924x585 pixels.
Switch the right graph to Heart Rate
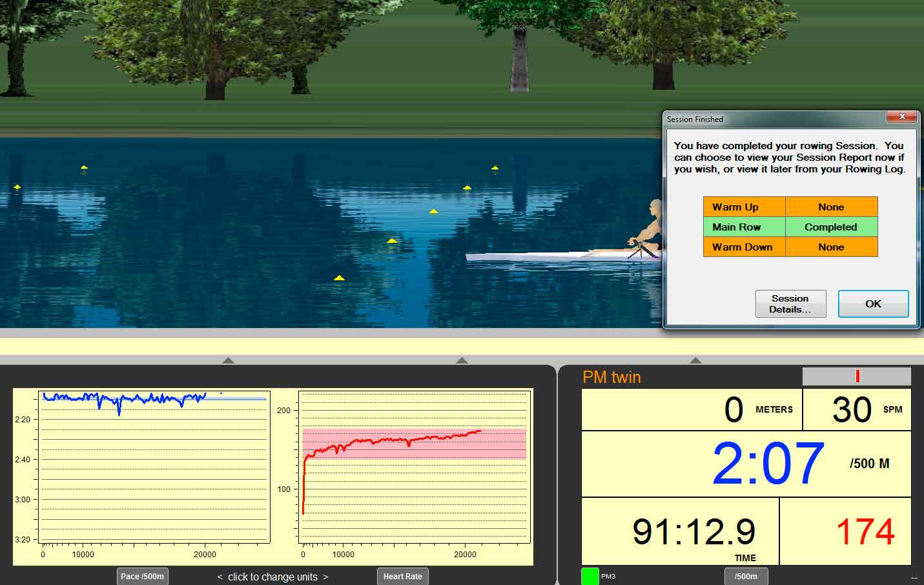pyautogui.click(x=402, y=576)
